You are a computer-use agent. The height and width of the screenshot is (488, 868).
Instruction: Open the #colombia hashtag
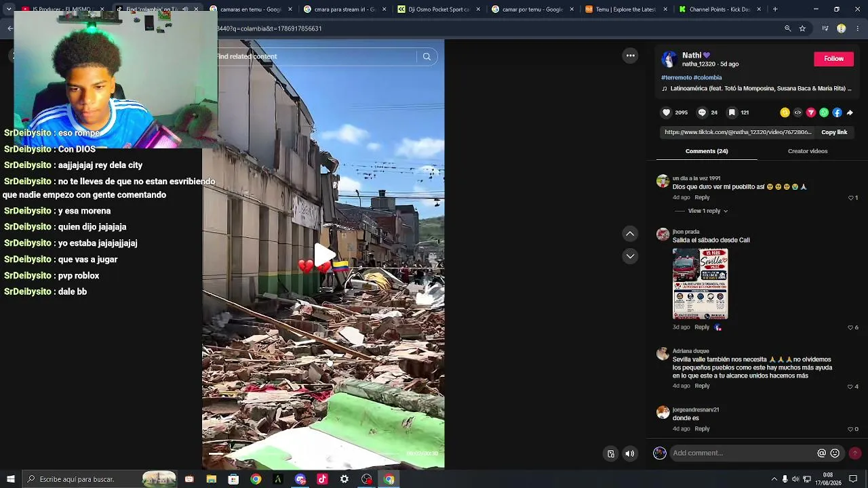(x=707, y=78)
